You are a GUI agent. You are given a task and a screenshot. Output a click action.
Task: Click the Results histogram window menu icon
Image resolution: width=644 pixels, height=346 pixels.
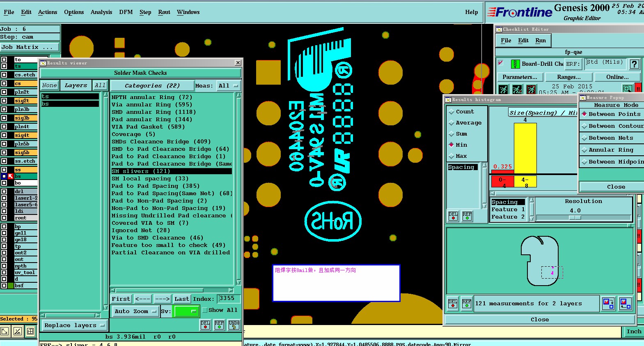click(448, 99)
